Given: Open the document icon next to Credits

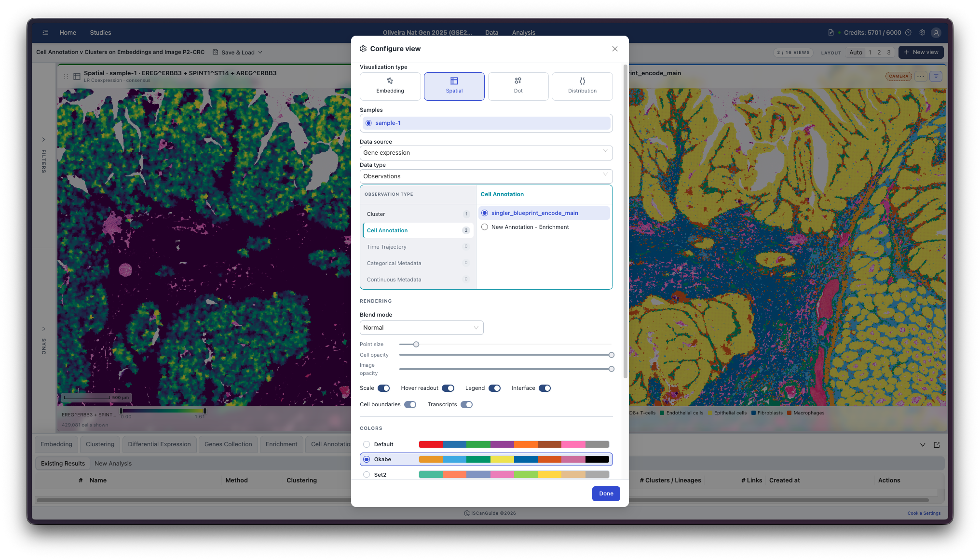Looking at the screenshot, I should pyautogui.click(x=831, y=32).
